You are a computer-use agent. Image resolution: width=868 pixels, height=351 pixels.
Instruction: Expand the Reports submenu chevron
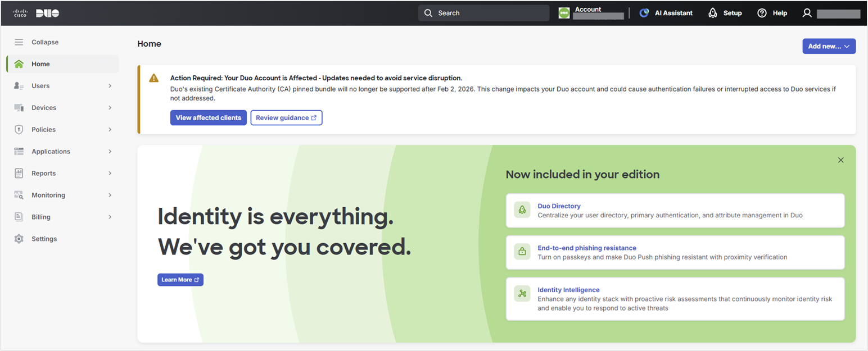(x=110, y=174)
